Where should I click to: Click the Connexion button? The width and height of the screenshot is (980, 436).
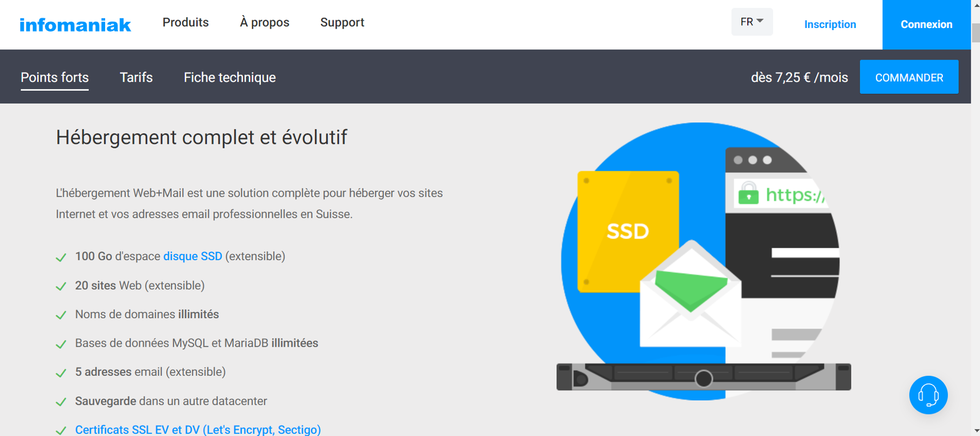926,24
